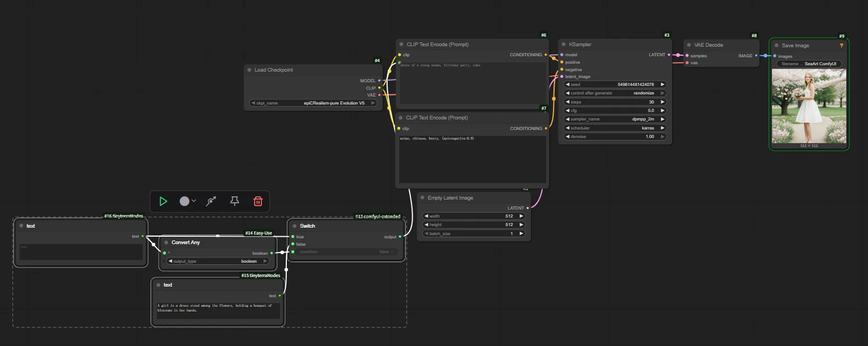The image size is (868, 346).
Task: Click the generated woman image thumbnail
Action: [809, 106]
